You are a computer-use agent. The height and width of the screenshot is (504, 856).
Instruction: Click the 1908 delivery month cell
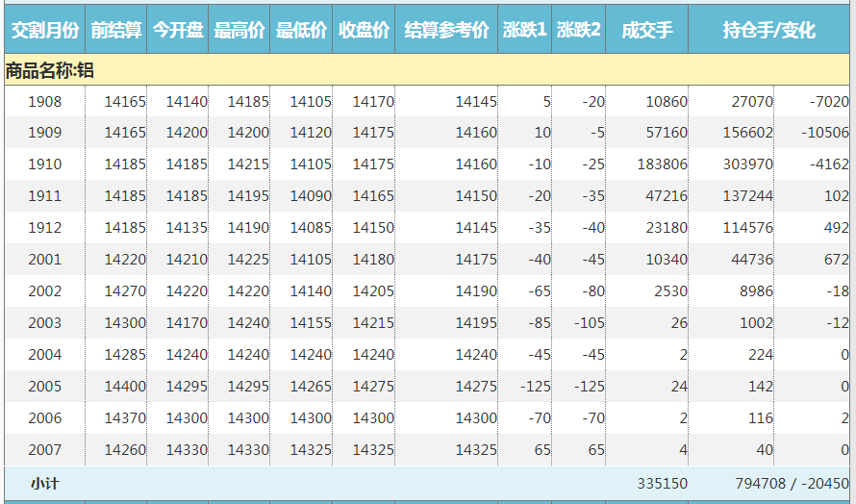[x=44, y=101]
